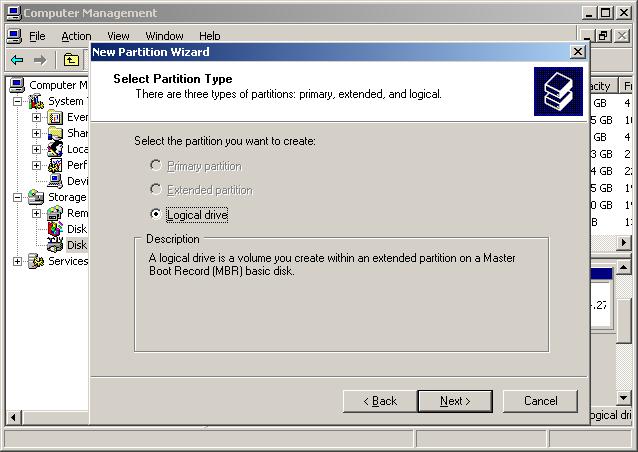Image resolution: width=638 pixels, height=452 pixels.
Task: Choose the Extended partition radio option
Action: point(155,189)
